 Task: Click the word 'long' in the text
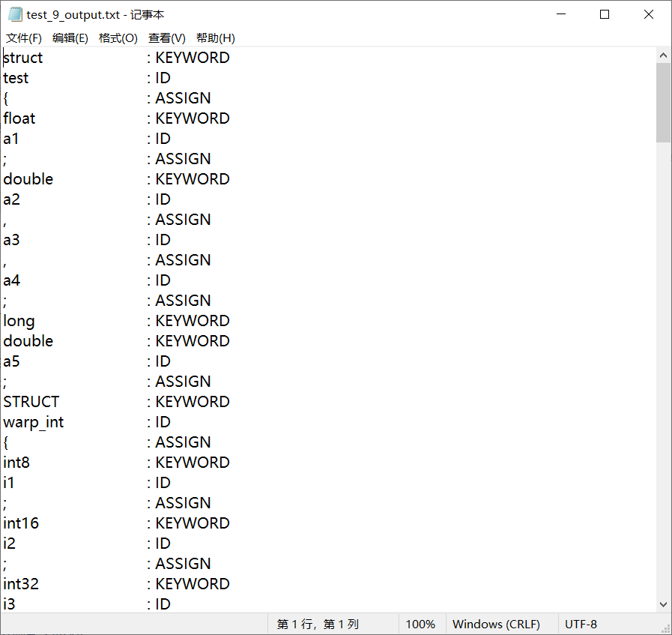[x=19, y=322]
